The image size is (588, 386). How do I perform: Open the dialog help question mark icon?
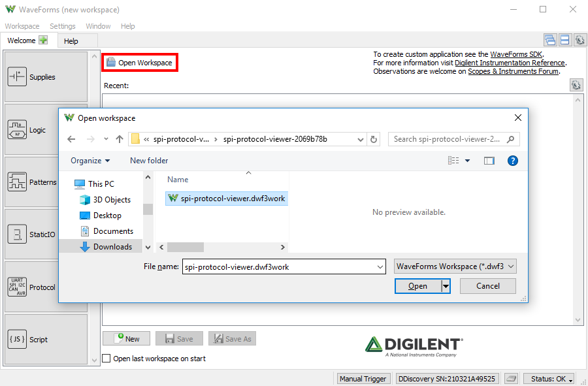coord(513,161)
